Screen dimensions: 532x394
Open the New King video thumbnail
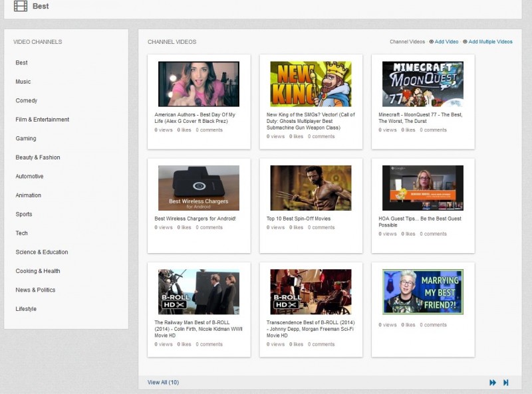coord(311,84)
